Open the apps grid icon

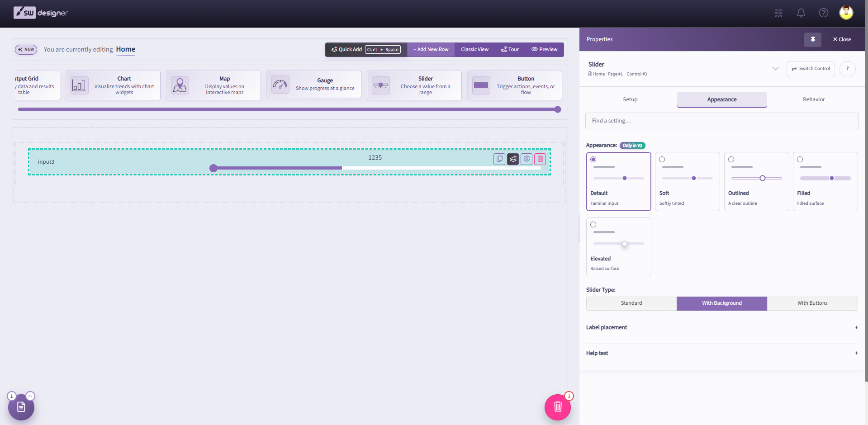tap(778, 13)
